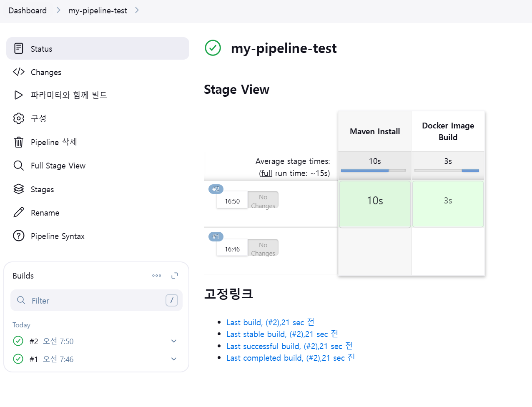Expand build #1 dropdown chevron
The height and width of the screenshot is (407, 532).
pyautogui.click(x=174, y=359)
